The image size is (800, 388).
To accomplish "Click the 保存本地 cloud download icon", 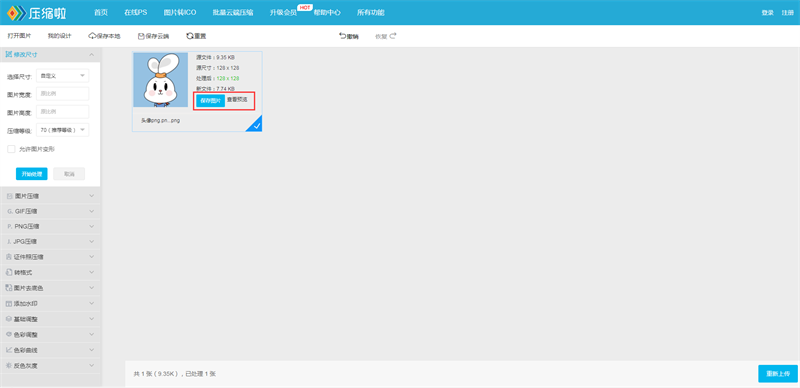I will [x=92, y=36].
